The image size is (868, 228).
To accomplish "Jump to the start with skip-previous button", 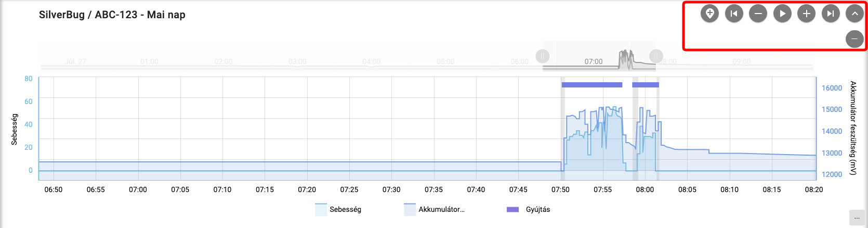I will tap(734, 14).
